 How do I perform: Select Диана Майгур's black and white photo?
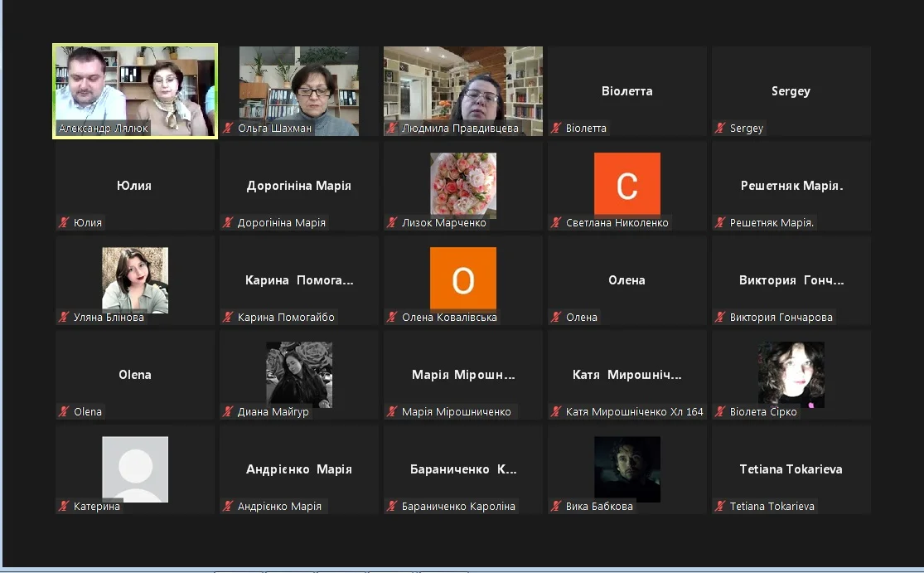299,374
